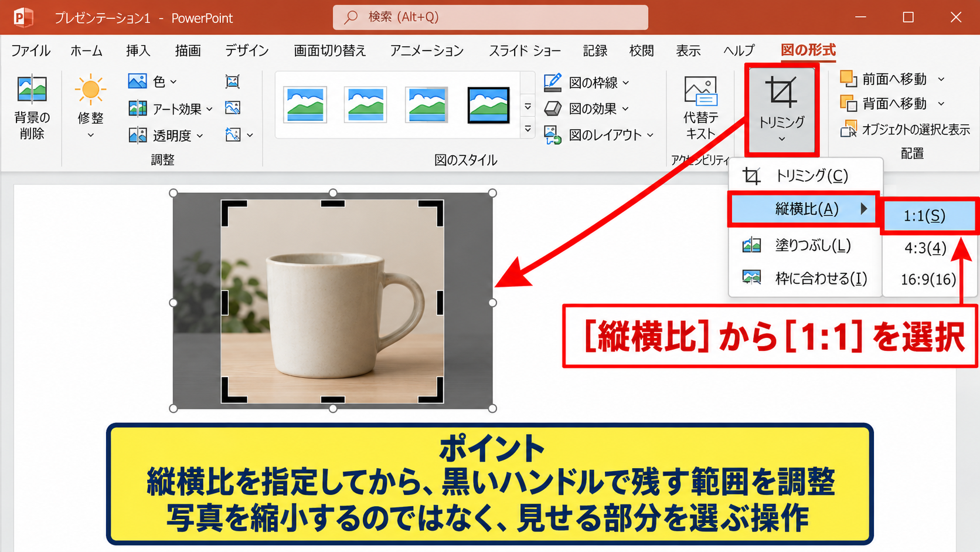980x552 pixels.
Task: Open the スライド ショー tab
Action: coord(525,51)
